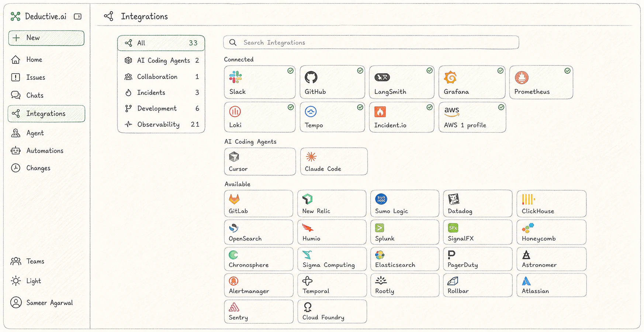Click the LangSmith logo icon
This screenshot has width=644, height=332.
click(x=382, y=77)
